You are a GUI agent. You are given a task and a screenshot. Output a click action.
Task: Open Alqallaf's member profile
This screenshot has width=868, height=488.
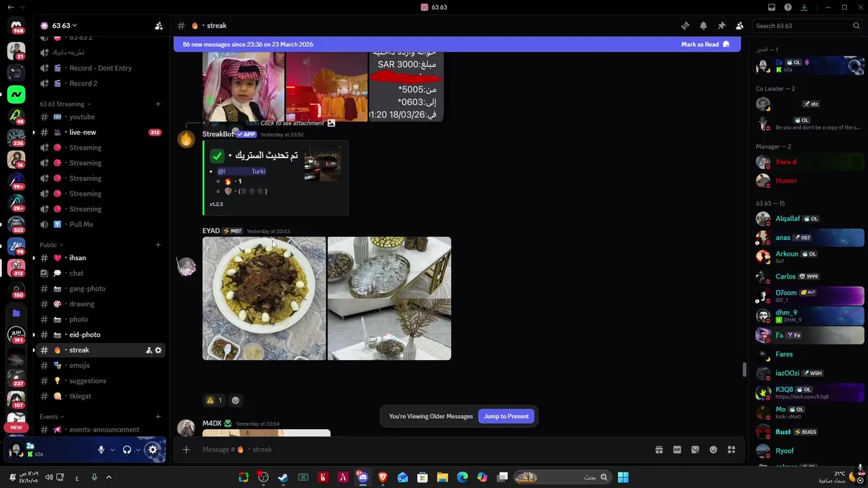(x=810, y=219)
